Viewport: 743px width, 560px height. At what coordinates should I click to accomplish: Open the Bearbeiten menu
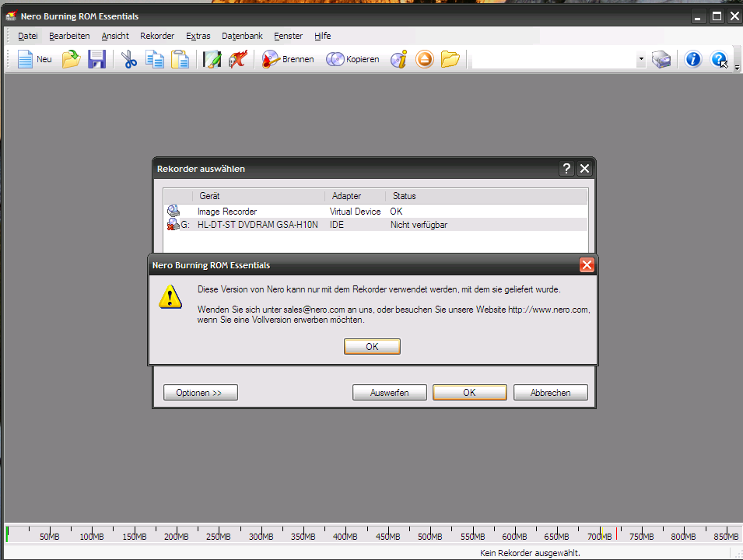point(69,36)
